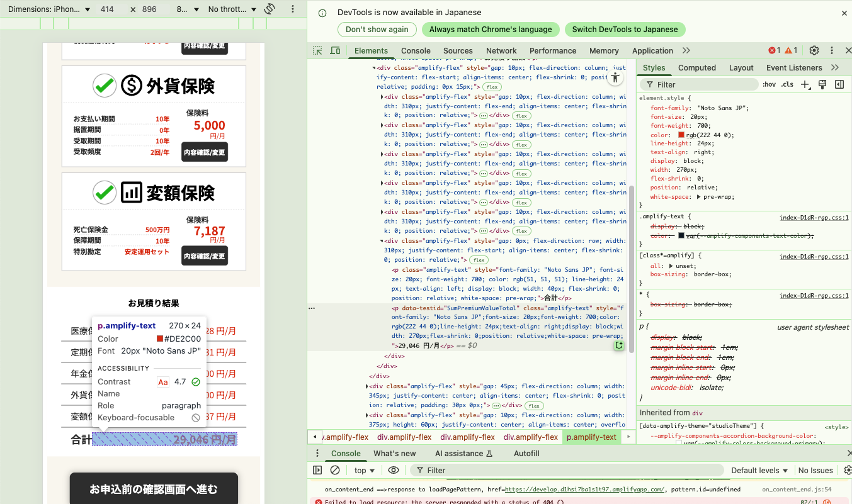Toggle the device toolbar icon
Viewport: 852px width, 504px height.
pyautogui.click(x=336, y=50)
